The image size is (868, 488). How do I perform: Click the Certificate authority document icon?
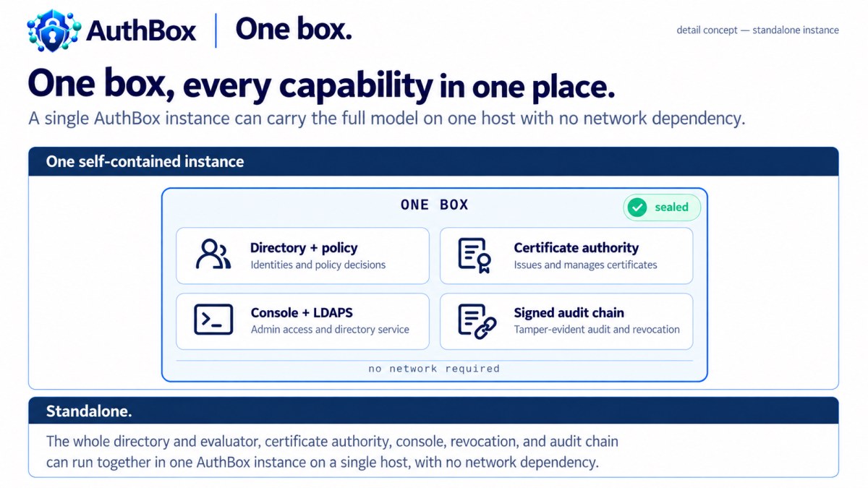475,255
